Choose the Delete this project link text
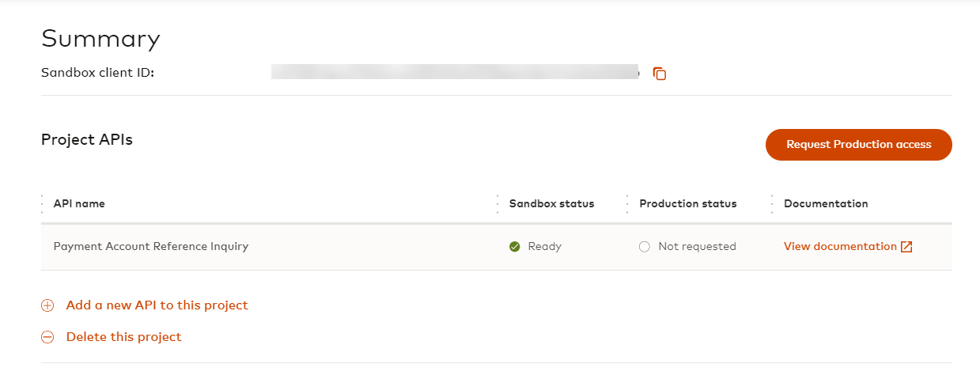Screen dimensions: 980x379 123,337
